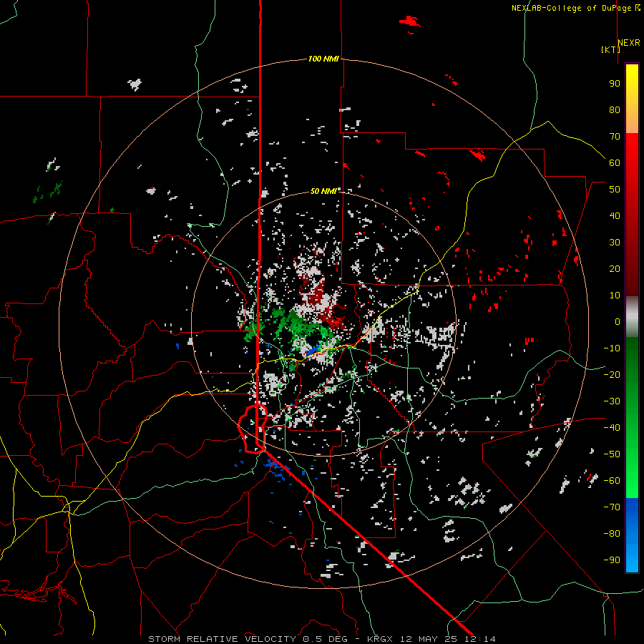Select the positive 60 knot scale label
Viewport: 644px width, 644px height.
[615, 163]
